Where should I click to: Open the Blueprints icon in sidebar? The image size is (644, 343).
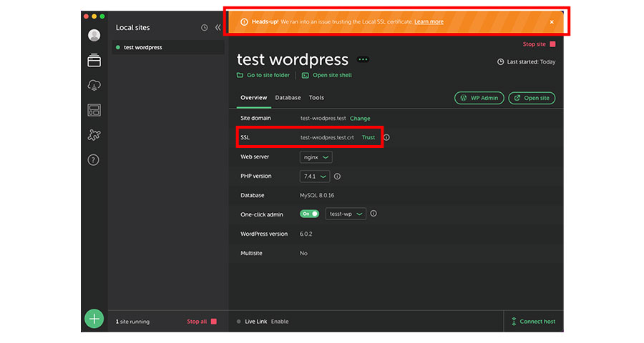tap(94, 110)
